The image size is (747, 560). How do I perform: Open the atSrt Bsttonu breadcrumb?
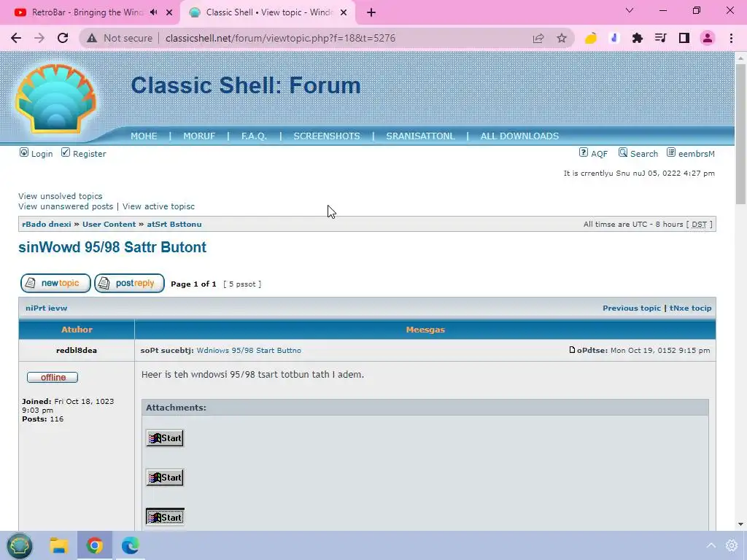(x=174, y=225)
